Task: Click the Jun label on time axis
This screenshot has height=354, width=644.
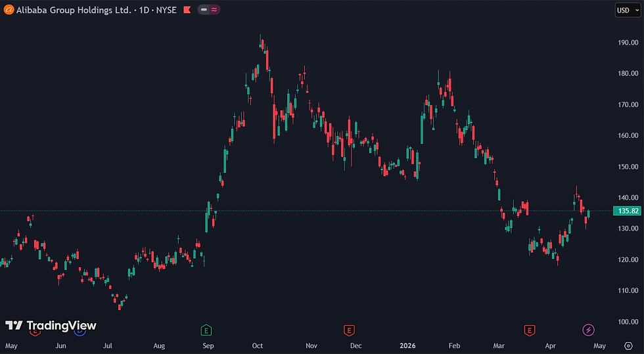Action: point(60,345)
